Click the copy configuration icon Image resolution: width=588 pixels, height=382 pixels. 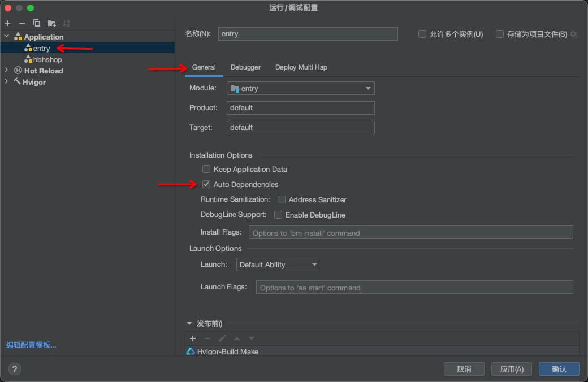coord(37,23)
